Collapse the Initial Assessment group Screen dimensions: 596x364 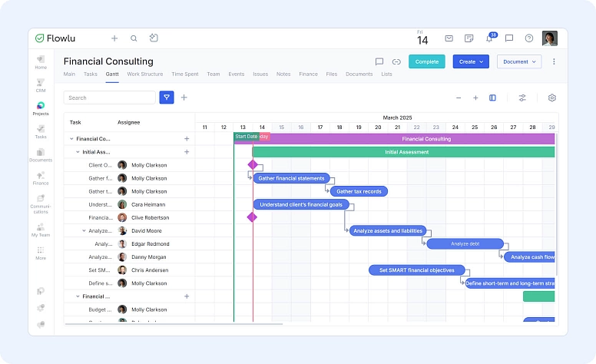[78, 152]
